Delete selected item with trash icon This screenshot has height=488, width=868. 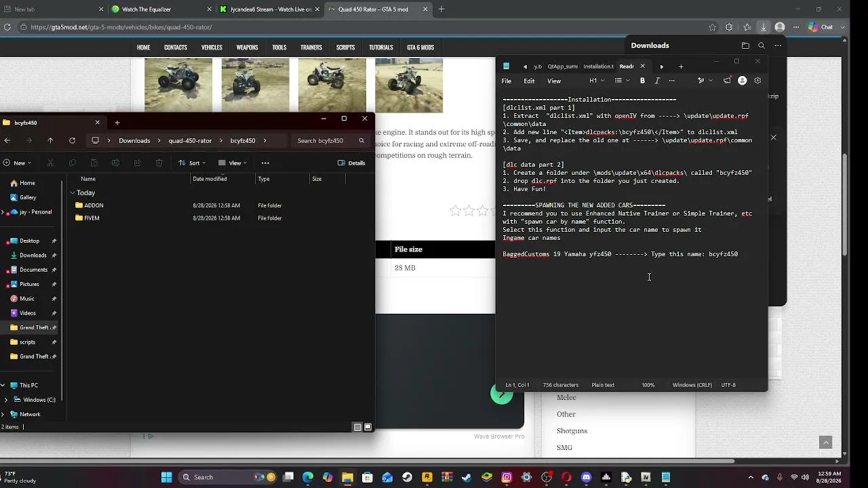[x=159, y=163]
